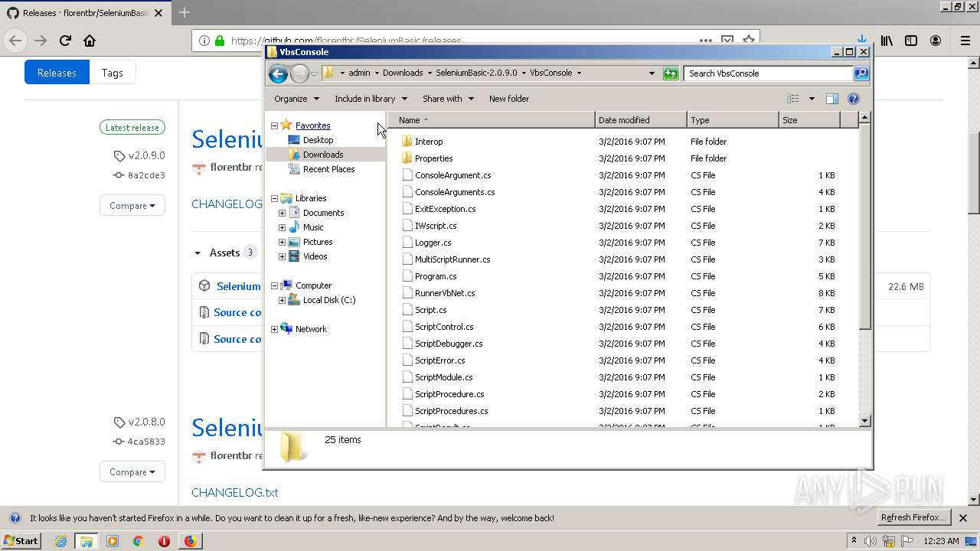Image resolution: width=980 pixels, height=551 pixels.
Task: Collapse the Computer group
Action: click(x=274, y=285)
